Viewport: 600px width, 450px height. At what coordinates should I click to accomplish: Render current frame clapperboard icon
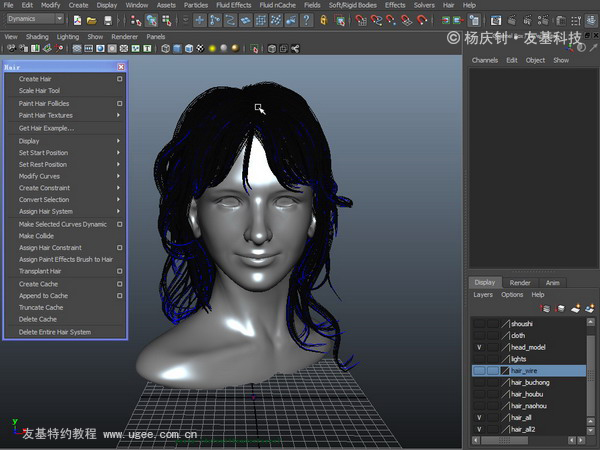pos(512,20)
